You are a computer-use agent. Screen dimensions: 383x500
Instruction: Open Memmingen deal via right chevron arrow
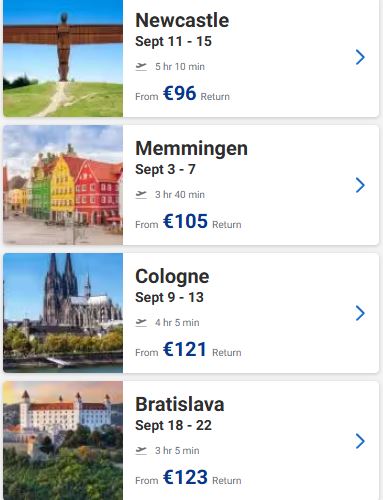pyautogui.click(x=360, y=185)
